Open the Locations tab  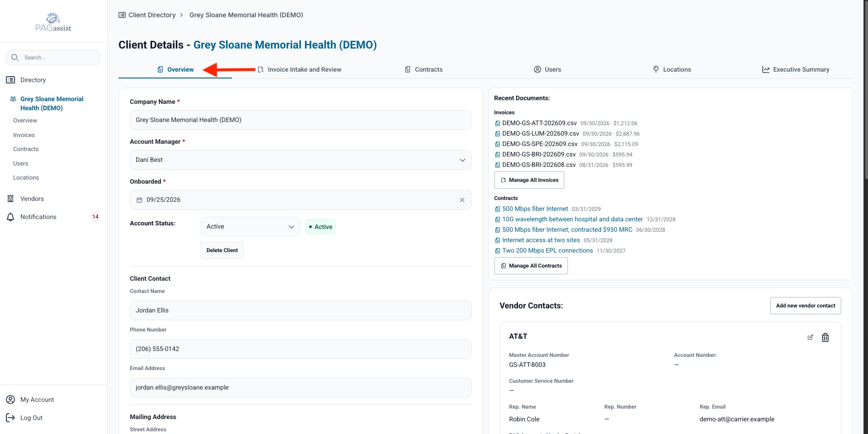coord(672,69)
